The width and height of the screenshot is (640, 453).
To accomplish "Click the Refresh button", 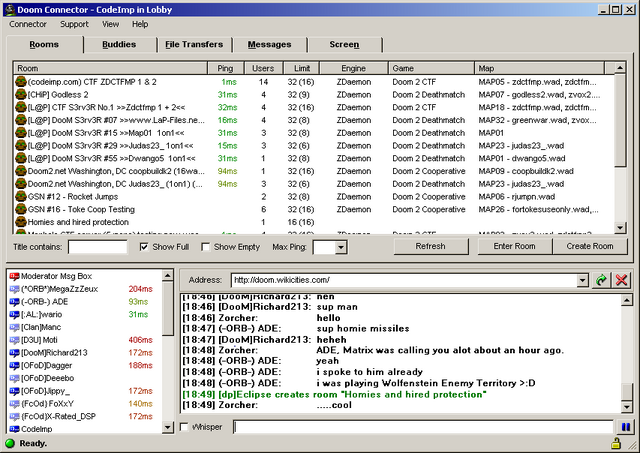I will [x=431, y=246].
